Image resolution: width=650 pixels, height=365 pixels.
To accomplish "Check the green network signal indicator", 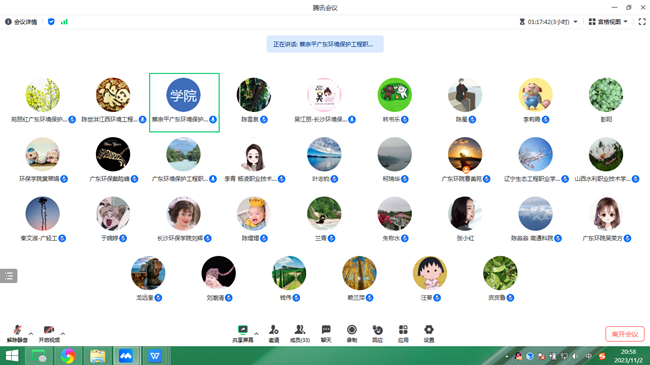I will pyautogui.click(x=64, y=22).
